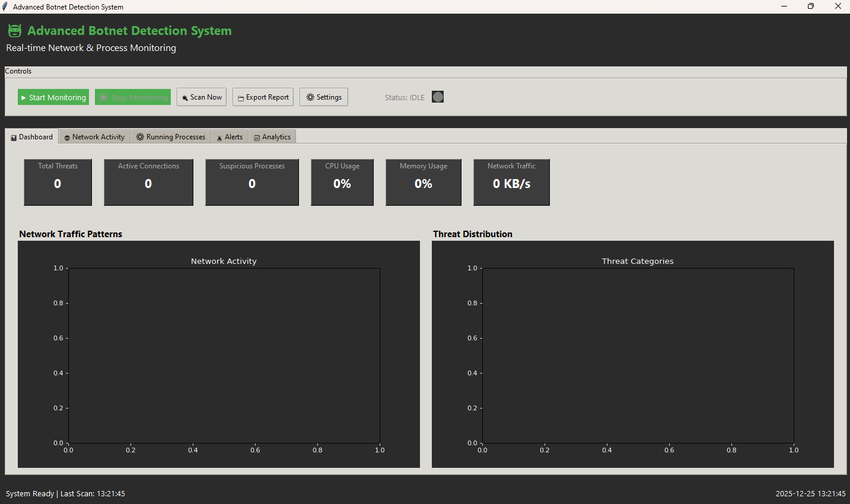Select the Suspicious Processes card
This screenshot has width=850, height=504.
coord(252,182)
